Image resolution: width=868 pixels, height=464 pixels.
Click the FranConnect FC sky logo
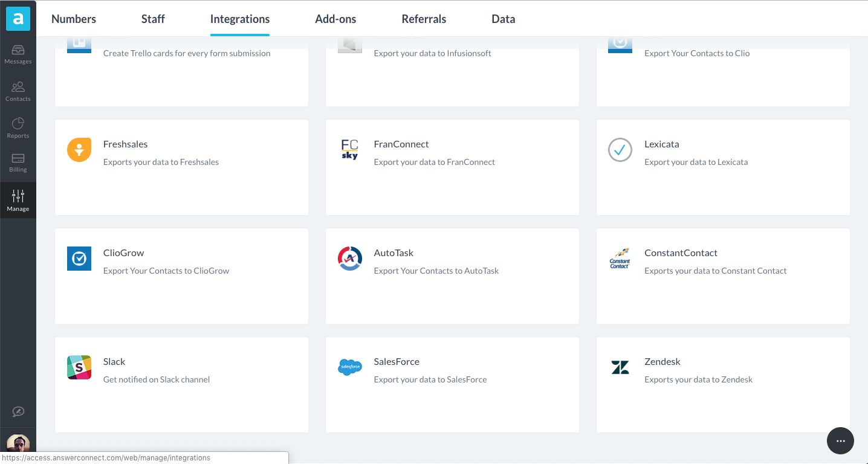tap(349, 150)
